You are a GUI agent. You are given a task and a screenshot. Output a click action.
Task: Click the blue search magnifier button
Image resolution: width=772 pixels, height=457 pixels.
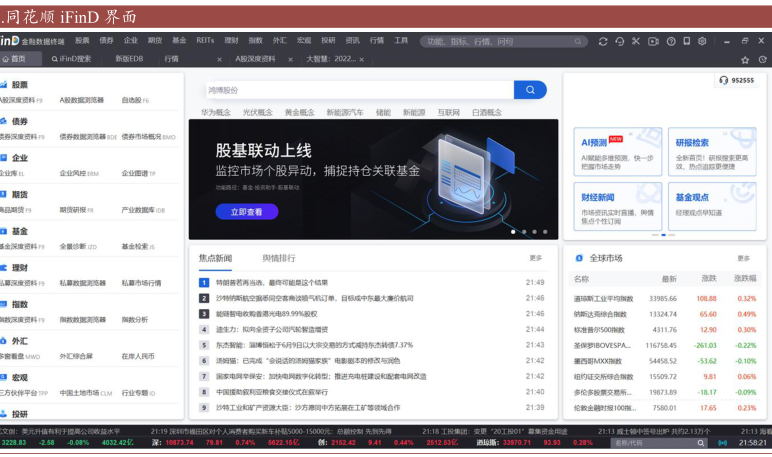coord(530,90)
